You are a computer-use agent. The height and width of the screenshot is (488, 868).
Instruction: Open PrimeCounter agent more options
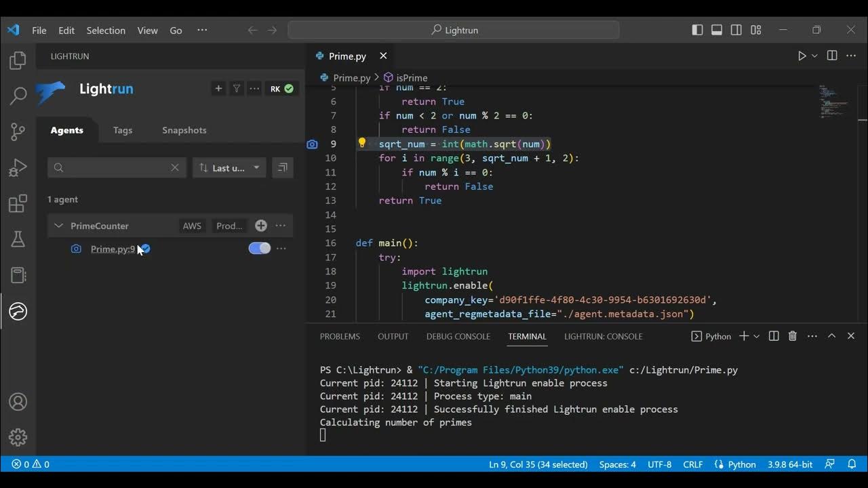coord(281,226)
